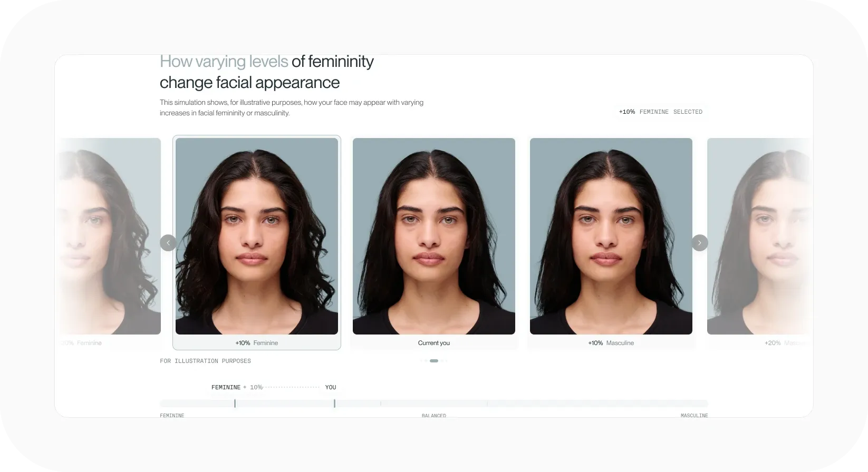
Task: Go to previous carousel slide arrow
Action: tap(168, 243)
